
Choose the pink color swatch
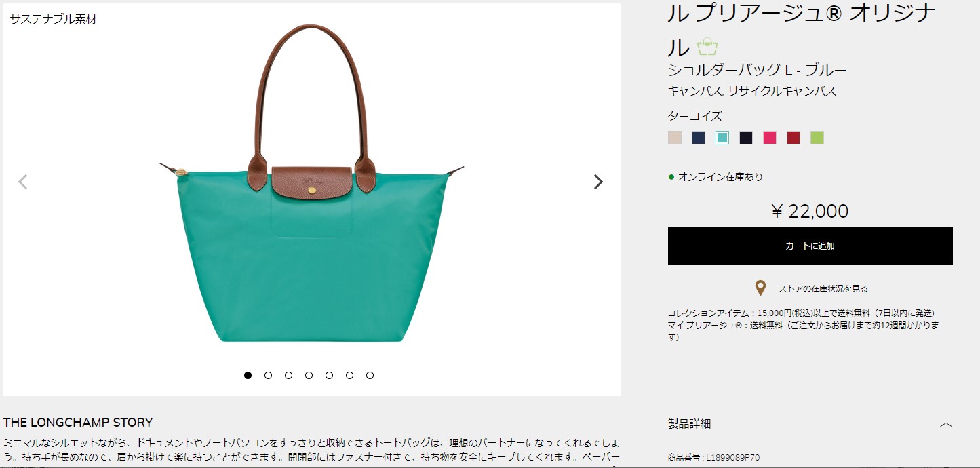click(x=770, y=138)
